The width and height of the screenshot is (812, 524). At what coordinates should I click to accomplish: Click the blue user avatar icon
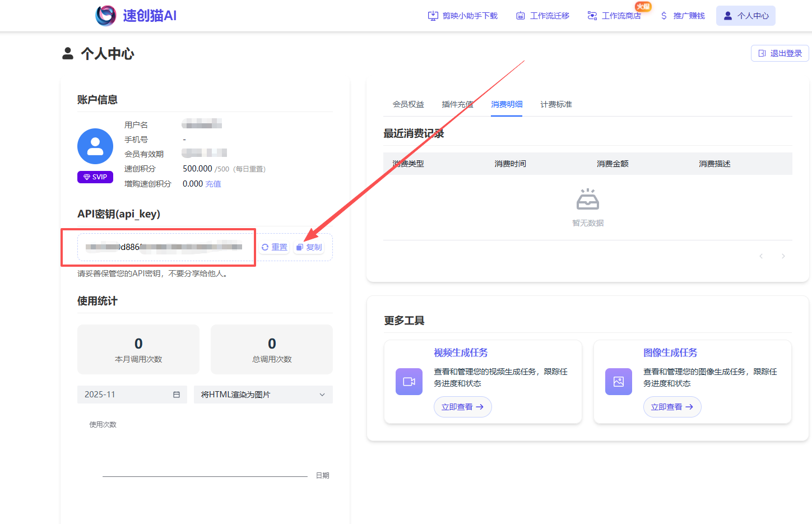95,146
